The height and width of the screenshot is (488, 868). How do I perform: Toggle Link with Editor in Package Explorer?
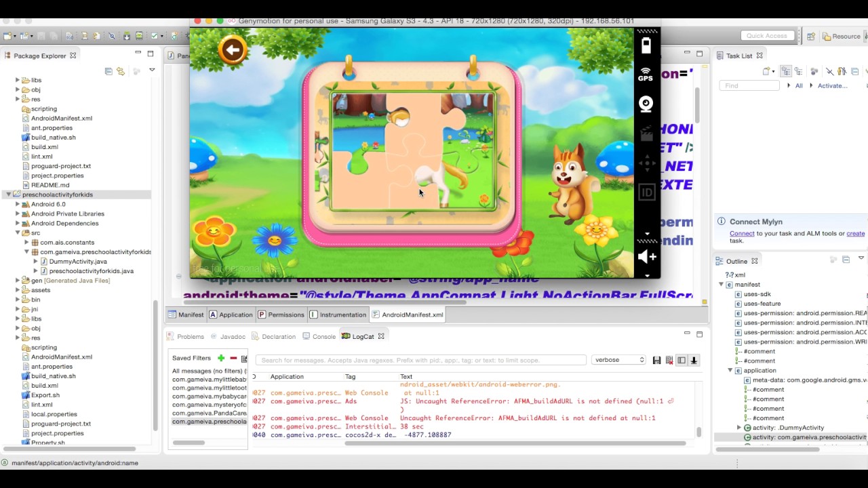point(121,71)
